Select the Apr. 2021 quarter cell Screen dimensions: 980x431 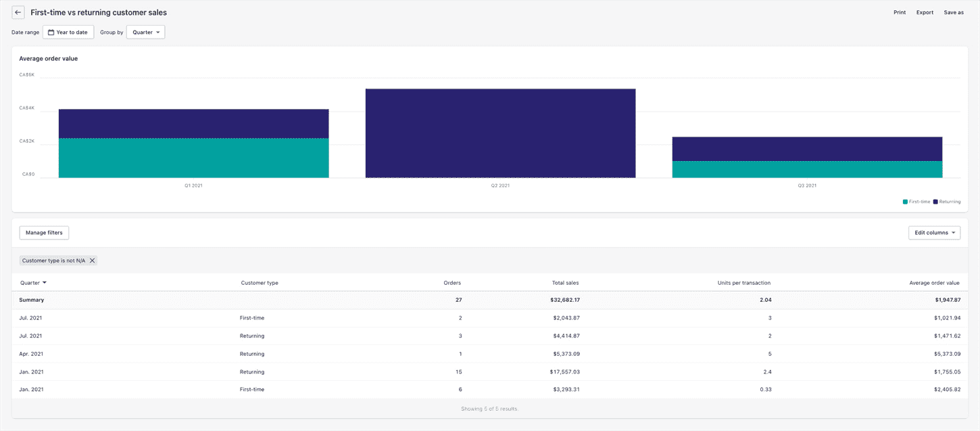coord(32,354)
